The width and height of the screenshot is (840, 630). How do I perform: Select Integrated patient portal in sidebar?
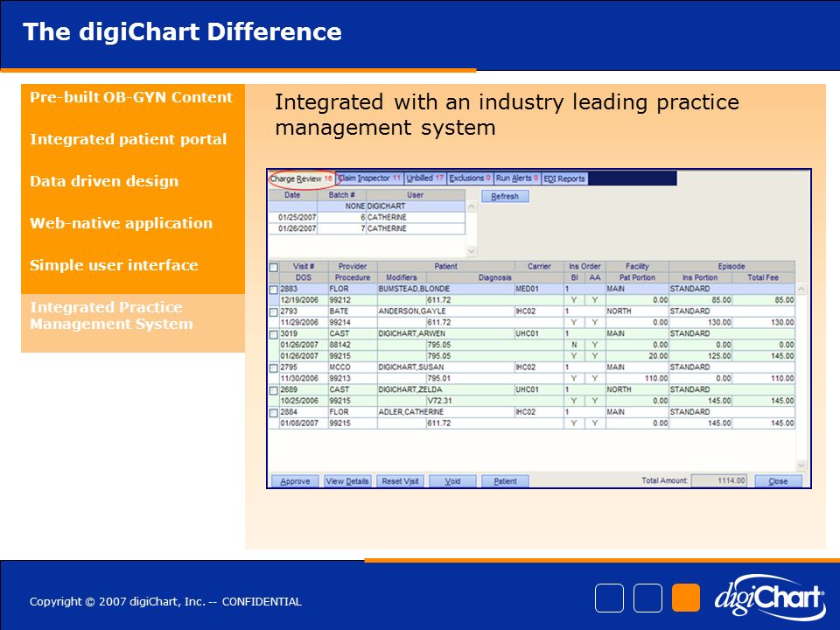pos(128,139)
